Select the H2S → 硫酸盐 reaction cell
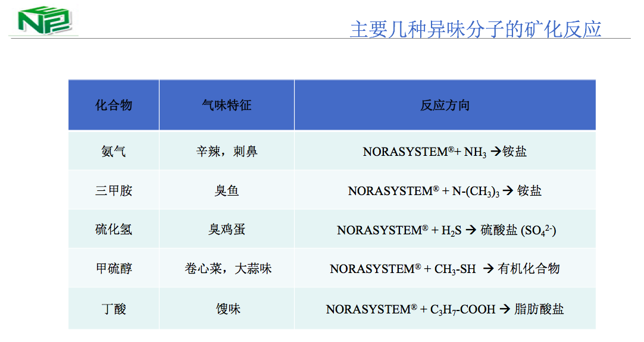 (x=445, y=229)
